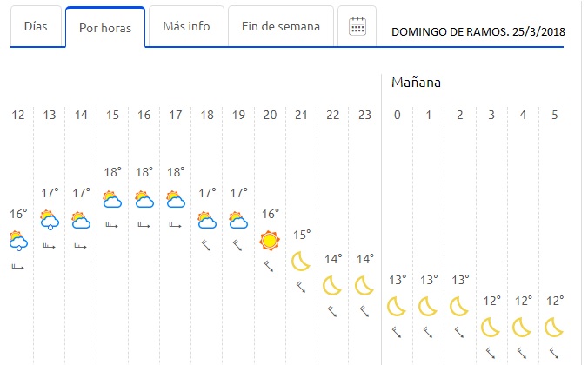Click the moon icon at hour 5
Viewport: 588px width, 365px height.
554,328
